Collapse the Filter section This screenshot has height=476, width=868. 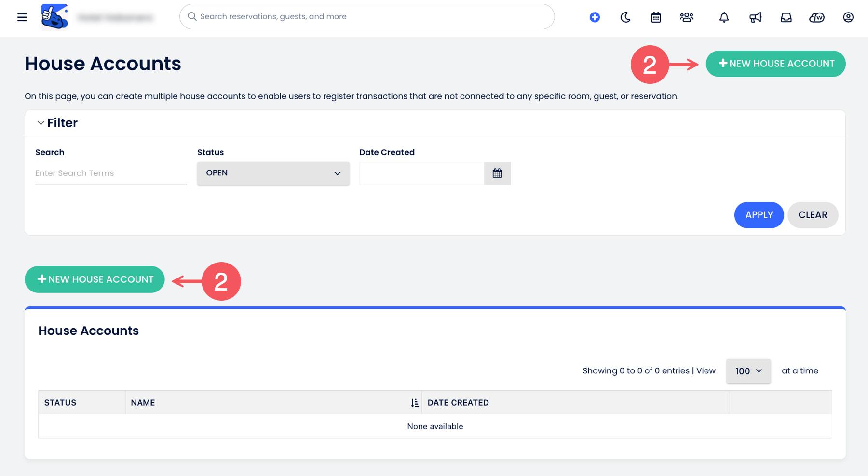coord(41,123)
